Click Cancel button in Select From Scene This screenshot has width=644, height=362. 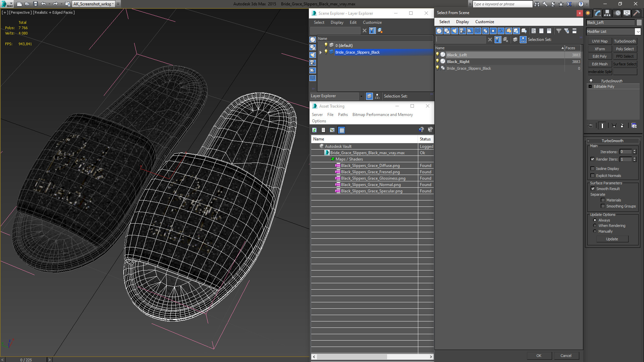[566, 356]
